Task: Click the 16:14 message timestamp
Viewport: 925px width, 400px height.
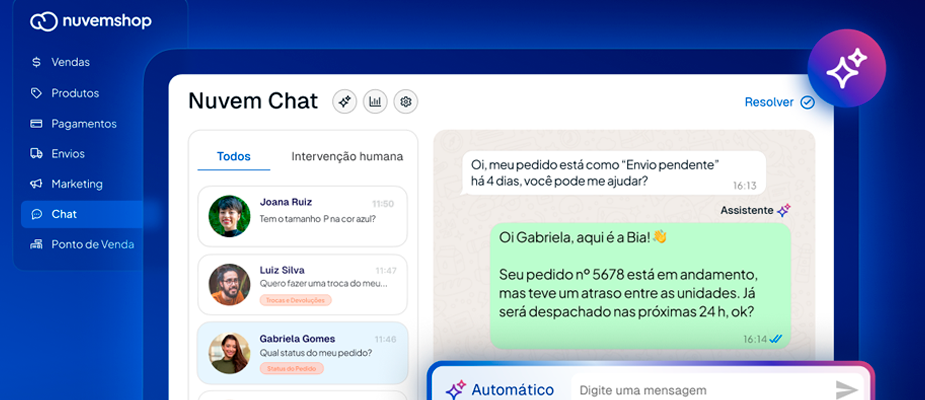Action: [x=755, y=339]
